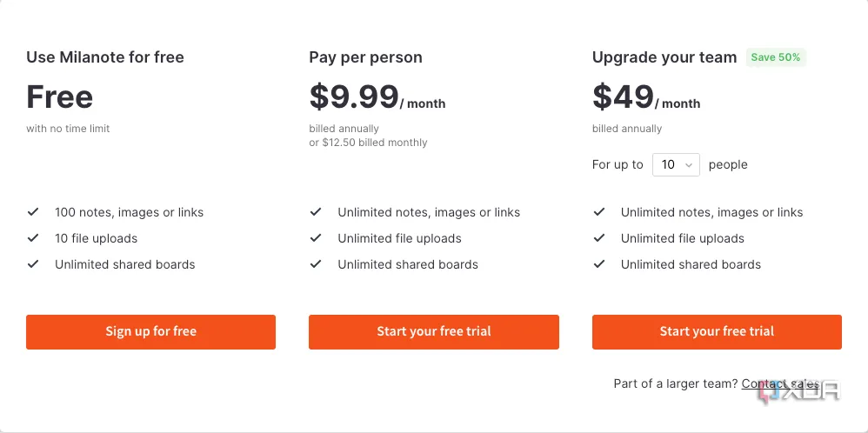
Task: Click checkmark beside Free plan's Unlimited shared boards
Action: pyautogui.click(x=33, y=264)
